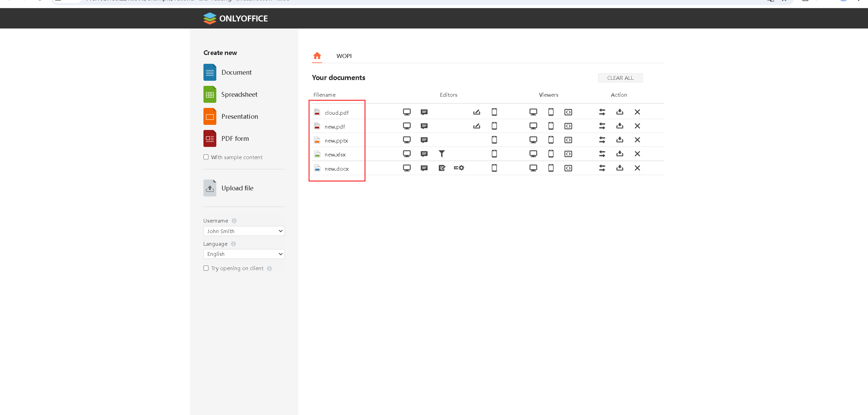Convert the cloud.pdf file
The height and width of the screenshot is (415, 868).
coord(602,112)
